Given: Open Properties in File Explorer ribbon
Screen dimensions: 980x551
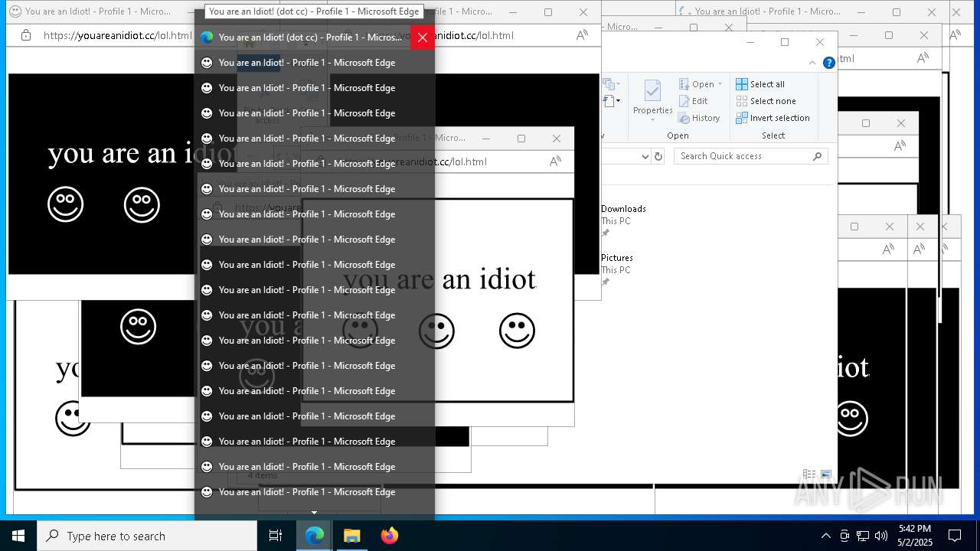Looking at the screenshot, I should pyautogui.click(x=652, y=96).
